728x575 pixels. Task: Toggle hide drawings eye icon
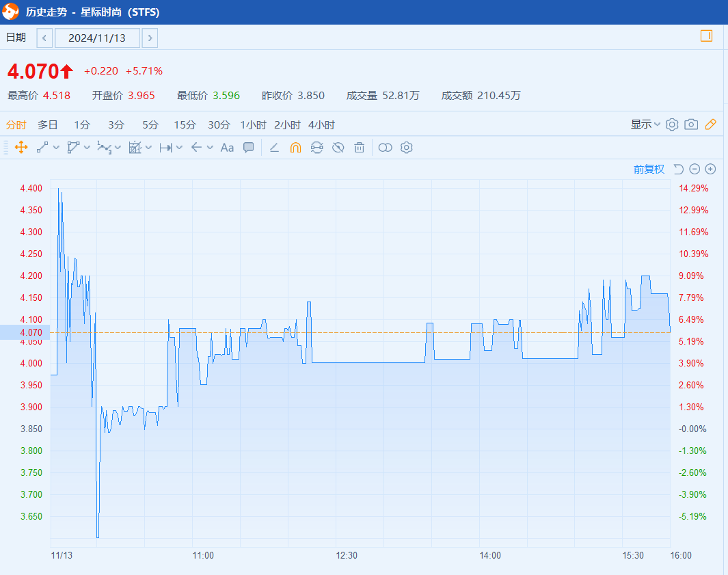[x=338, y=148]
